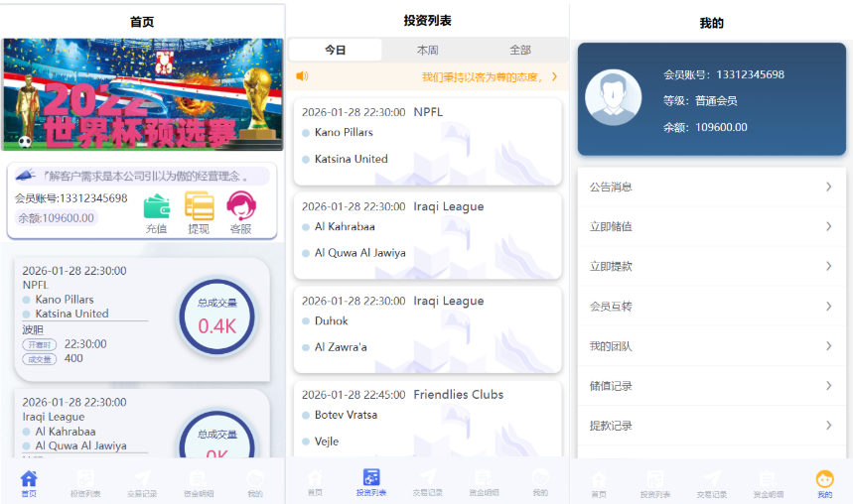Tap the 2022 世界杯预选赛 banner

click(143, 94)
